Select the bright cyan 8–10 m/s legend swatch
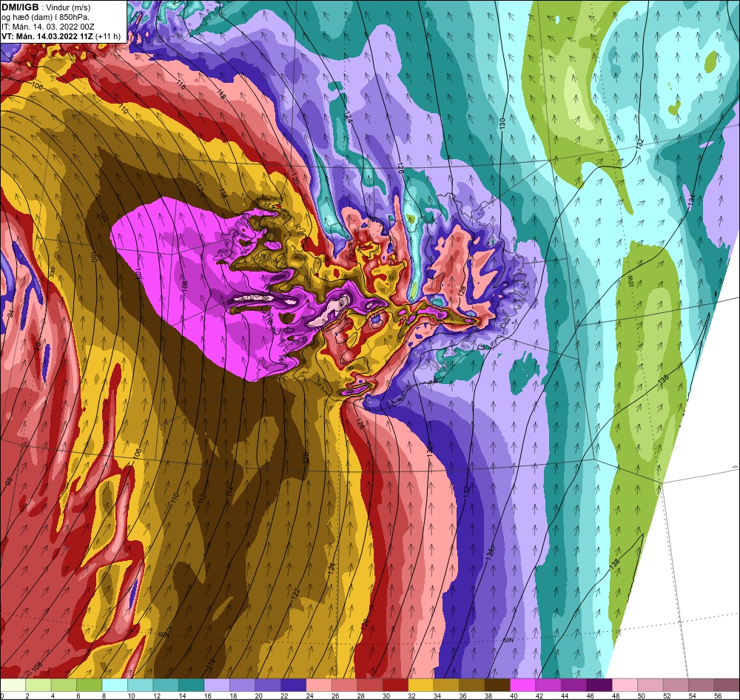740x700 pixels. tap(115, 685)
